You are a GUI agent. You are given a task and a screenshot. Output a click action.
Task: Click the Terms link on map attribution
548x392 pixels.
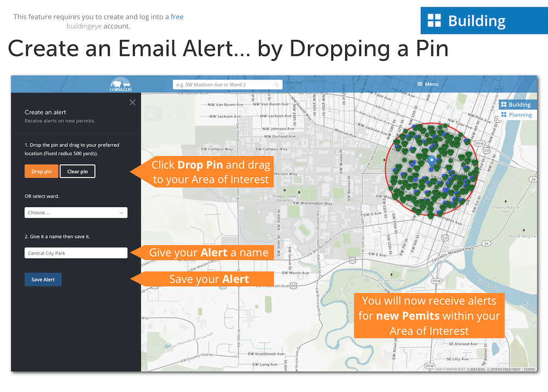[x=529, y=370]
